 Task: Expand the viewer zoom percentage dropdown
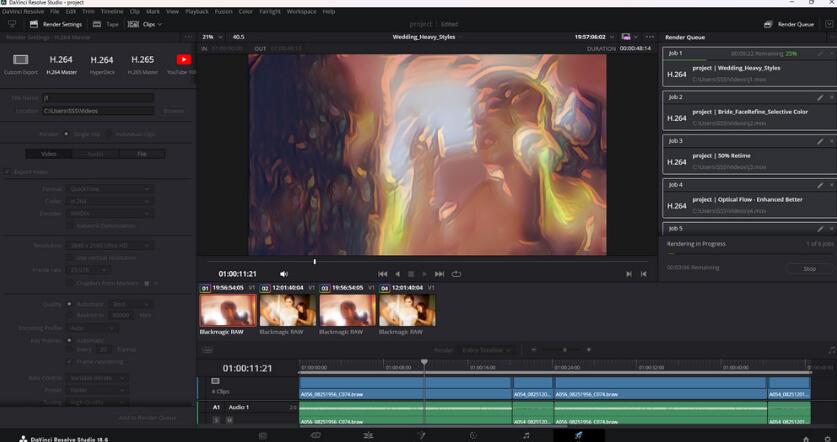tap(212, 37)
